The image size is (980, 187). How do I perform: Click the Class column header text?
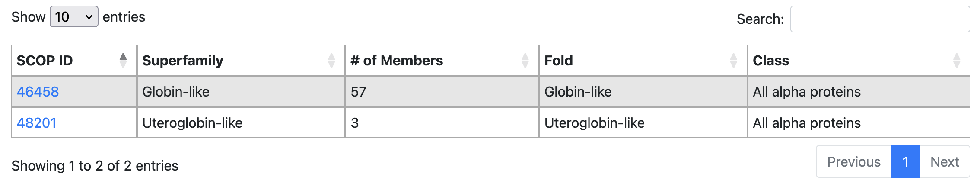pos(771,61)
